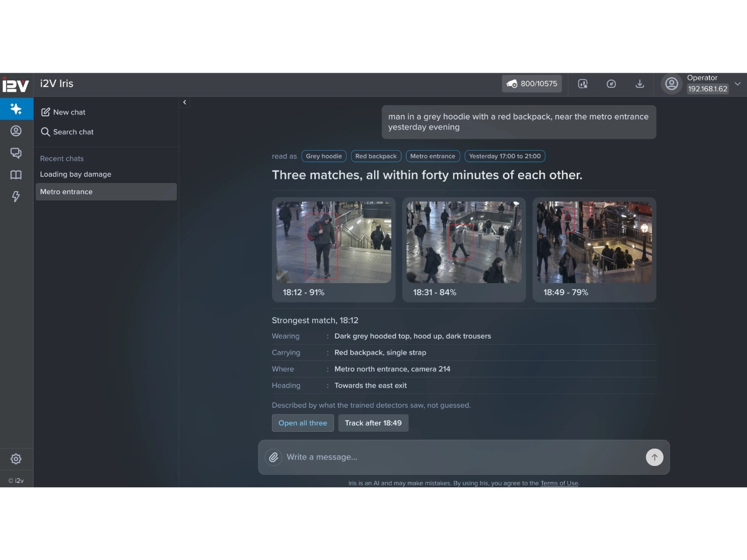Open the 18:12 - 91% match thumbnail
The width and height of the screenshot is (747, 560).
pyautogui.click(x=334, y=250)
